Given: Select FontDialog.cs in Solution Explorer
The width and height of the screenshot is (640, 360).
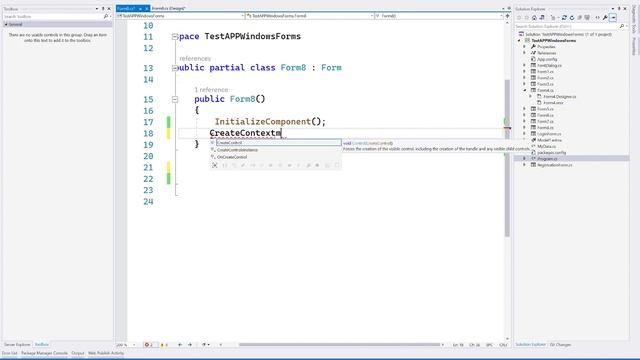Looking at the screenshot, I should pyautogui.click(x=549, y=65).
